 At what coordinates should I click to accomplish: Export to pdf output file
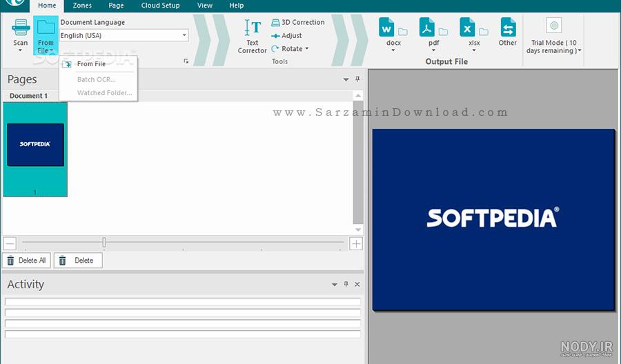427,28
